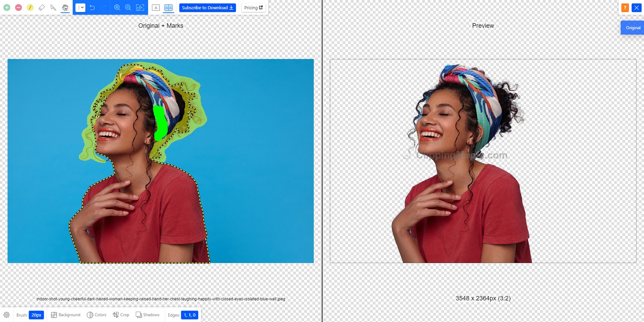This screenshot has width=644, height=322.
Task: Switch to side-by-side pane view
Action: pyautogui.click(x=168, y=8)
